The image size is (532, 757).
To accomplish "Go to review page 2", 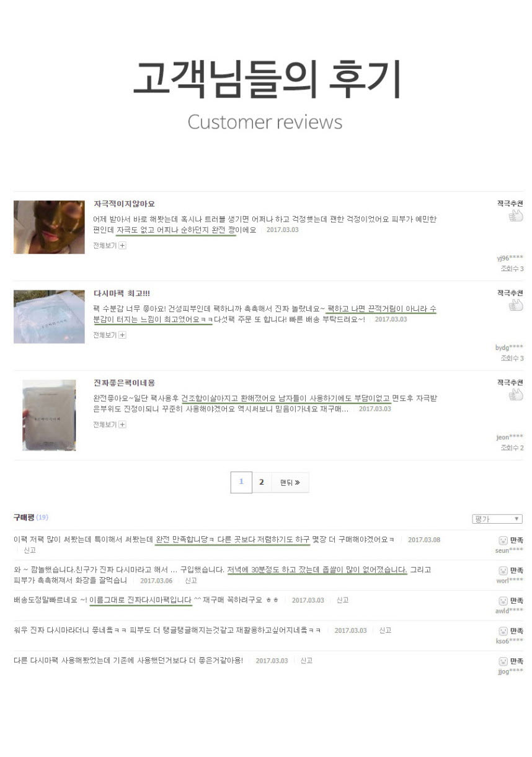I will pyautogui.click(x=262, y=482).
